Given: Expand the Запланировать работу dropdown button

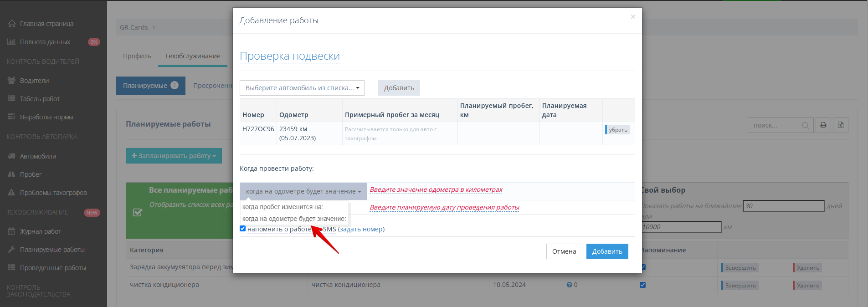Looking at the screenshot, I should [174, 156].
